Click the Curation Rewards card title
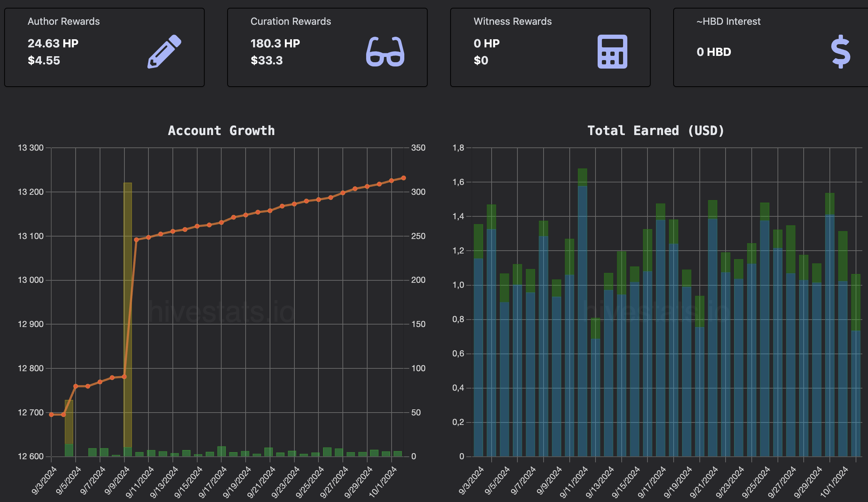Screen dimensions: 868x502 [x=291, y=21]
